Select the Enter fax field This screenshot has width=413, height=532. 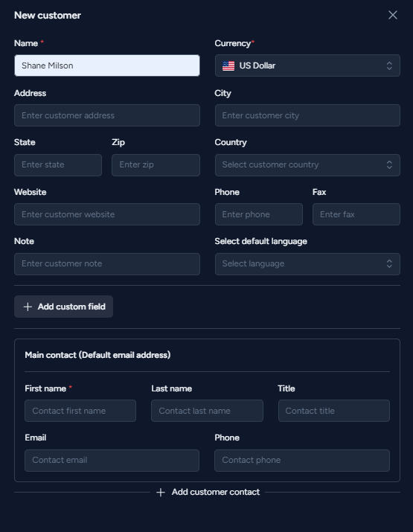[356, 214]
